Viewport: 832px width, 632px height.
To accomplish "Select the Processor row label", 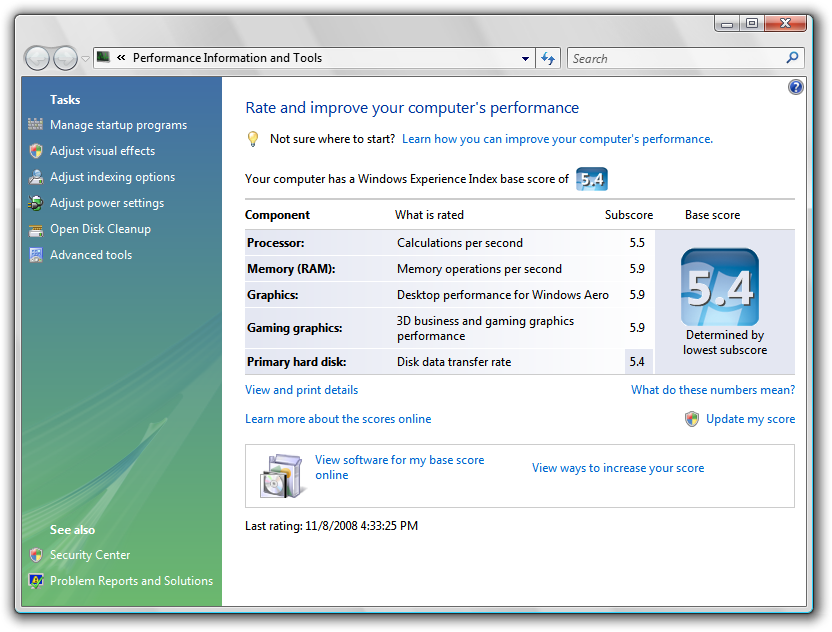I will coord(275,243).
